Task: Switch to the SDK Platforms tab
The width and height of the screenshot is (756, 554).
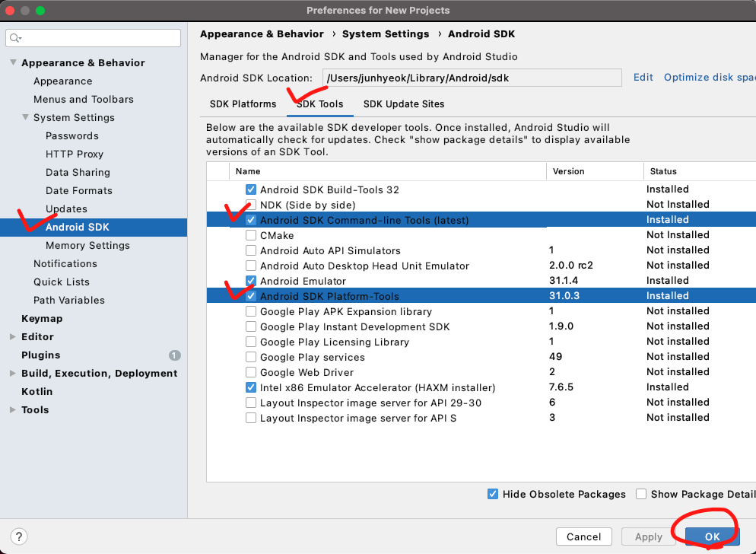Action: pyautogui.click(x=243, y=103)
